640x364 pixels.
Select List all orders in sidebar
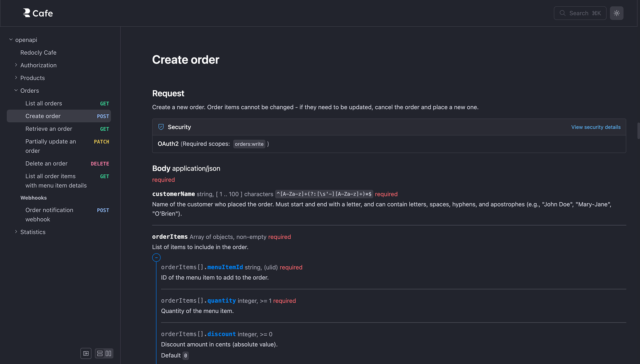click(59, 103)
